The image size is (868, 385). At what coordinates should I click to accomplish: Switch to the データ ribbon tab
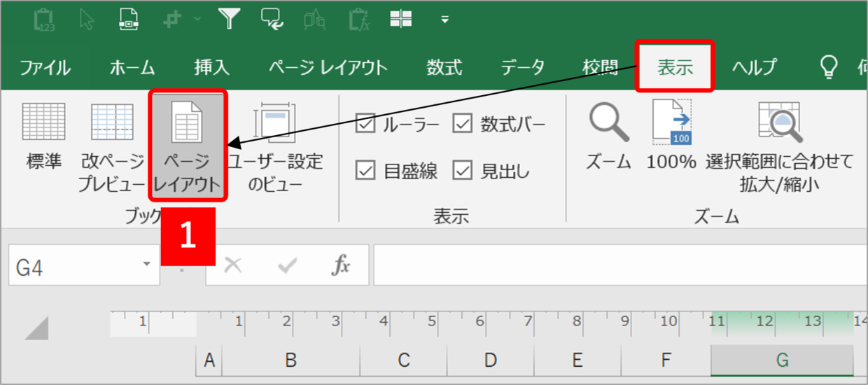tap(523, 68)
